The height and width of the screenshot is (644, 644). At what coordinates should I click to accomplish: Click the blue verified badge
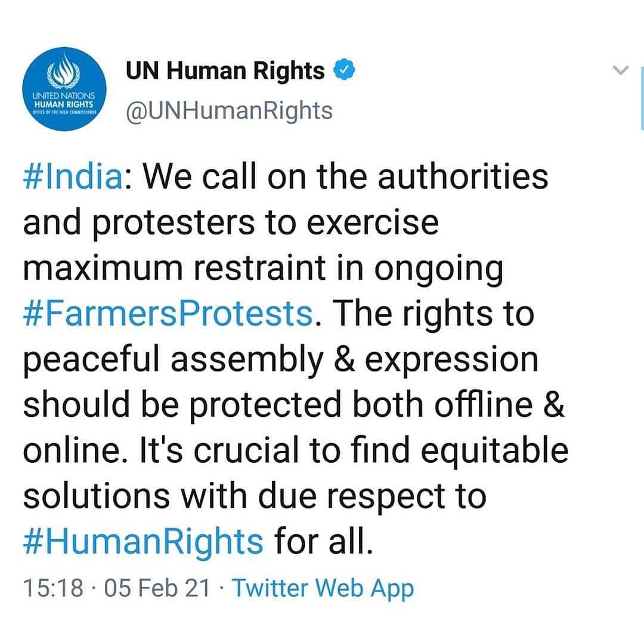pyautogui.click(x=344, y=70)
